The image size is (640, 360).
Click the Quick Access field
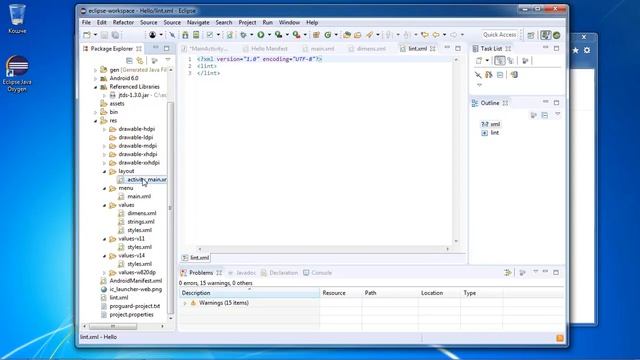500,35
